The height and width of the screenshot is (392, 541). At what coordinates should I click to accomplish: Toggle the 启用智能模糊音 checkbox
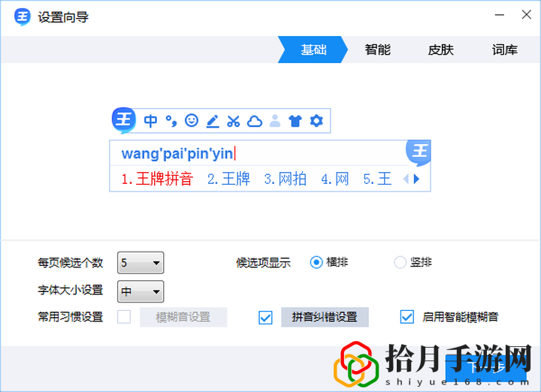point(407,317)
